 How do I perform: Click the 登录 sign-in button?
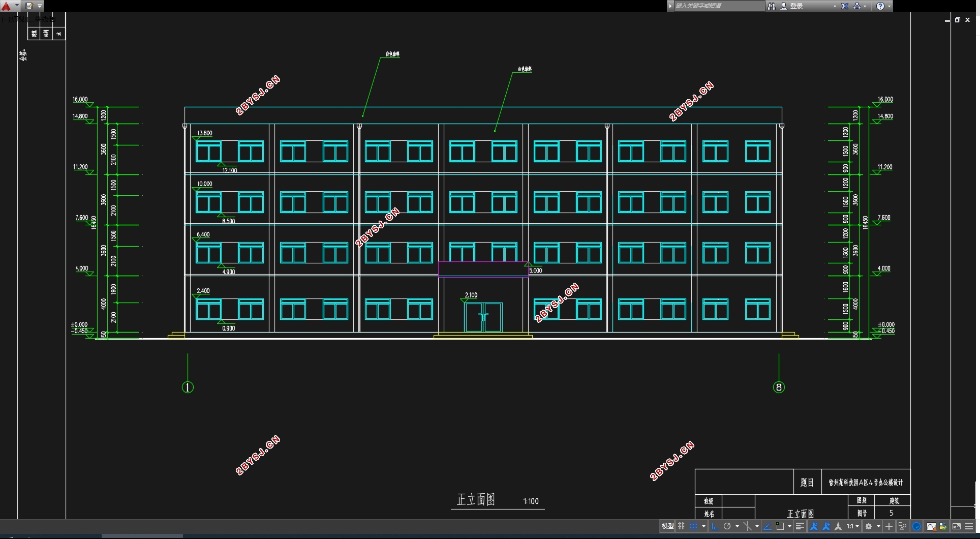tap(797, 6)
